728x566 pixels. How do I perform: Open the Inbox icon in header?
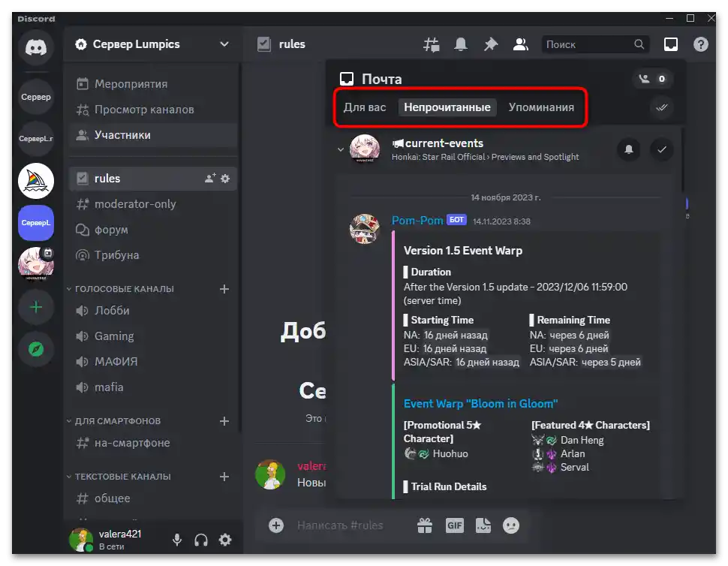pyautogui.click(x=670, y=44)
